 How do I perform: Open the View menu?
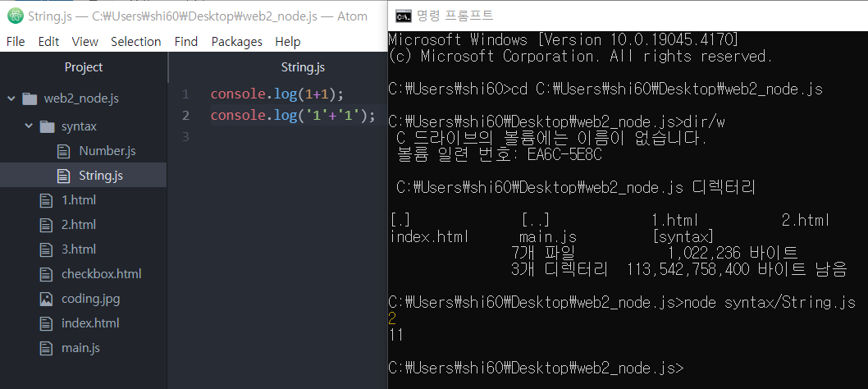point(85,42)
